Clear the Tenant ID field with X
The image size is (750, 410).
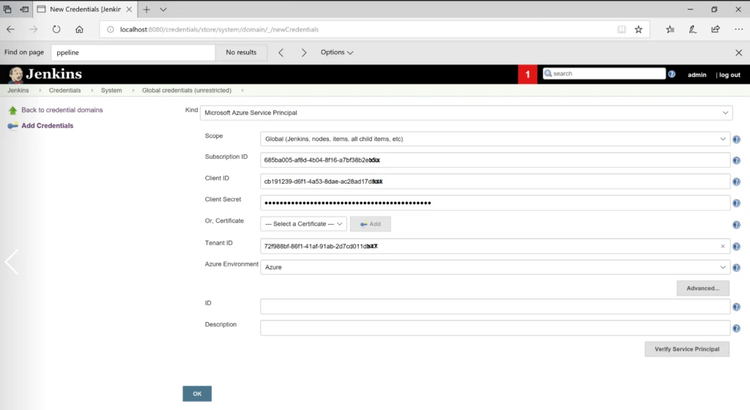click(723, 246)
